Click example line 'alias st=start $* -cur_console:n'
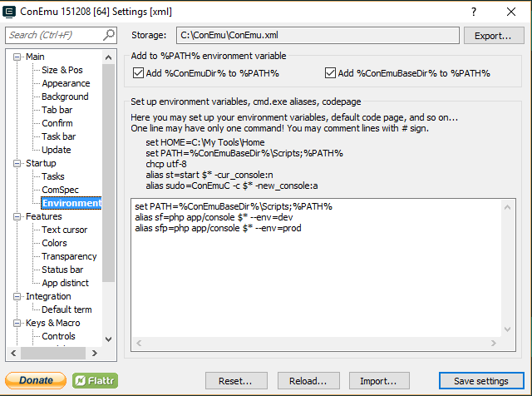532x396 pixels. point(209,175)
